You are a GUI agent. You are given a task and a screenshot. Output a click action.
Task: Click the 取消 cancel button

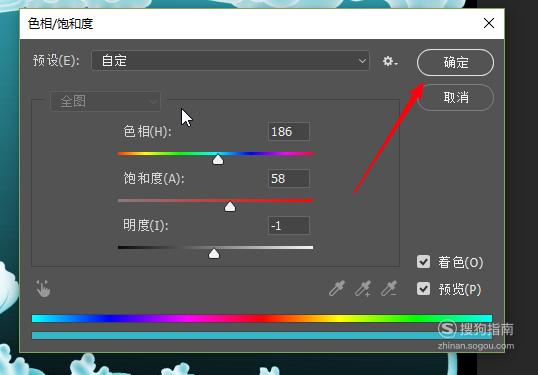[x=455, y=98]
